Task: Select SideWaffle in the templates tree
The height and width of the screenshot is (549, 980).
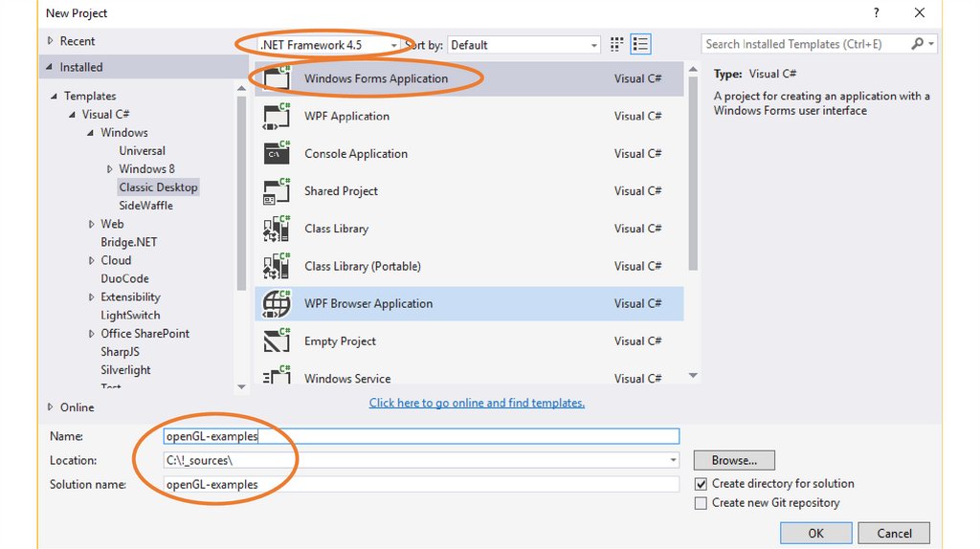Action: tap(145, 206)
